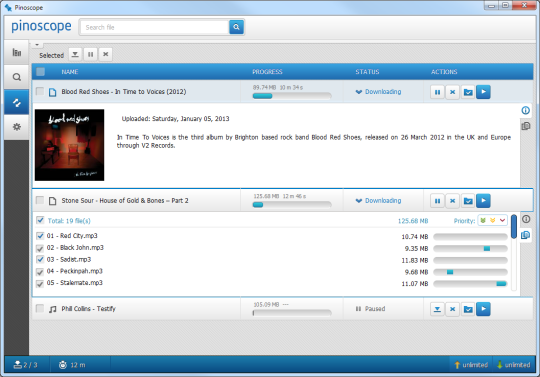
Task: Click the piece bar for 02 - Black John.mp3
Action: tap(470, 249)
